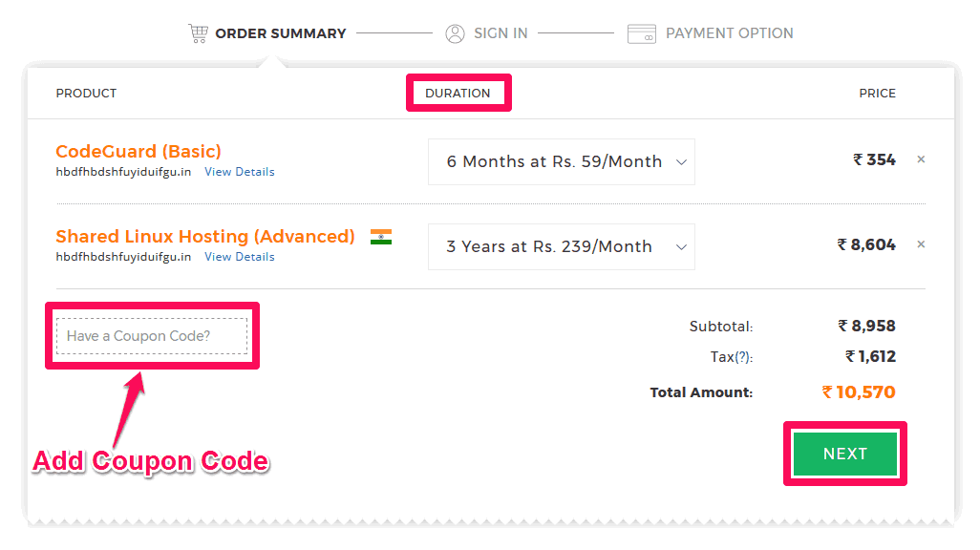The image size is (980, 550).
Task: Click inside the Have a Coupon Code field
Action: click(x=151, y=336)
